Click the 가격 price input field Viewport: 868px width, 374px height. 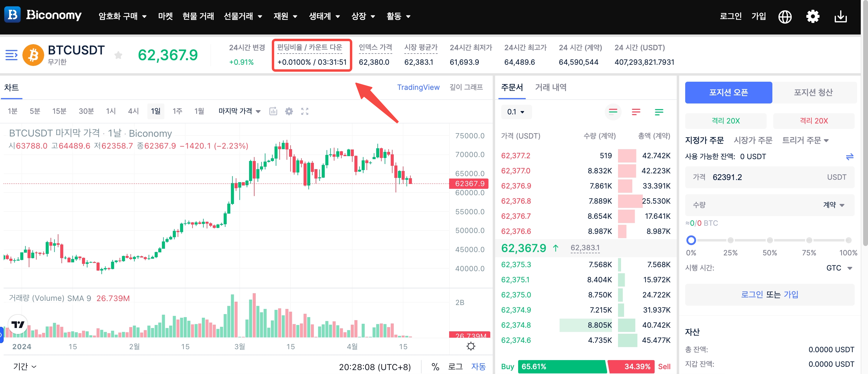tap(770, 177)
